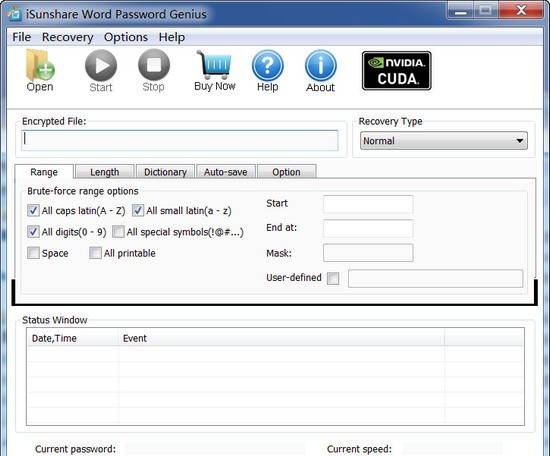
Task: Focus the Start password field
Action: [368, 204]
